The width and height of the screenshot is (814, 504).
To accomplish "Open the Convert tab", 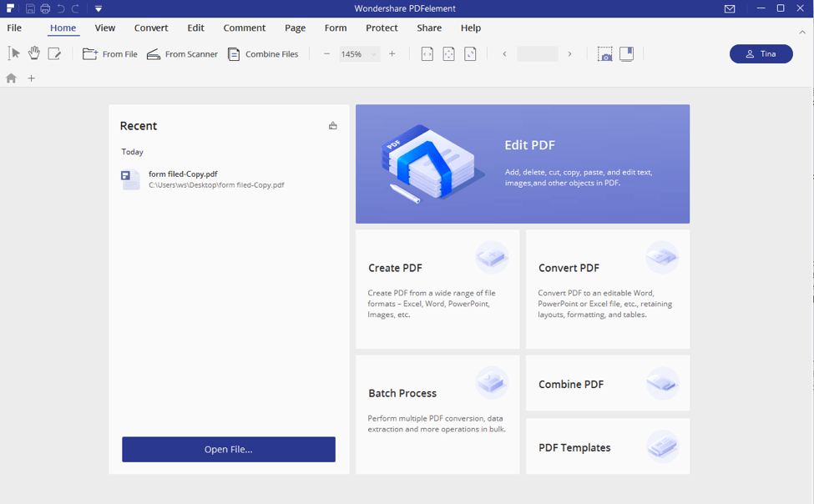I will [x=151, y=28].
